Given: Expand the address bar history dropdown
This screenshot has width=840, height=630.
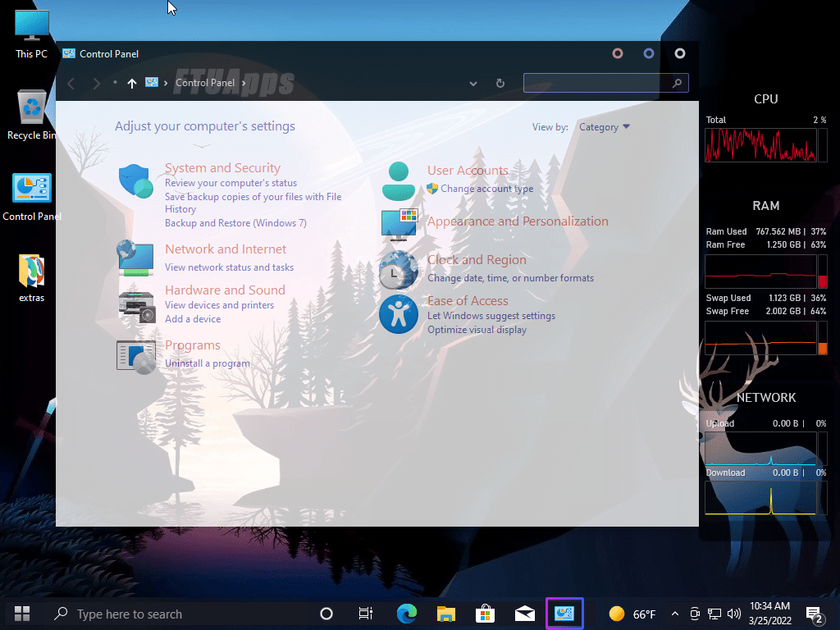Looking at the screenshot, I should pos(473,84).
